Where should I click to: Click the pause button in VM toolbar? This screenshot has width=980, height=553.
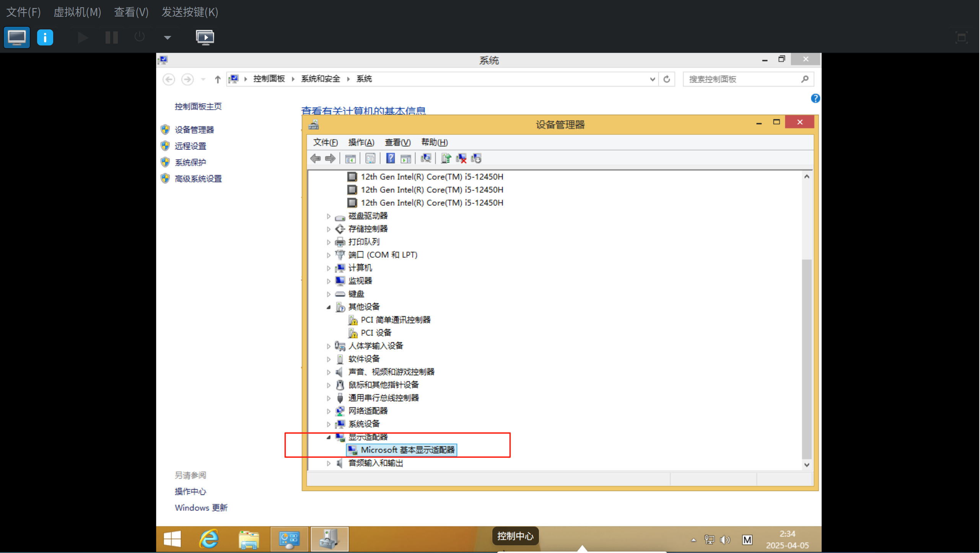click(112, 37)
